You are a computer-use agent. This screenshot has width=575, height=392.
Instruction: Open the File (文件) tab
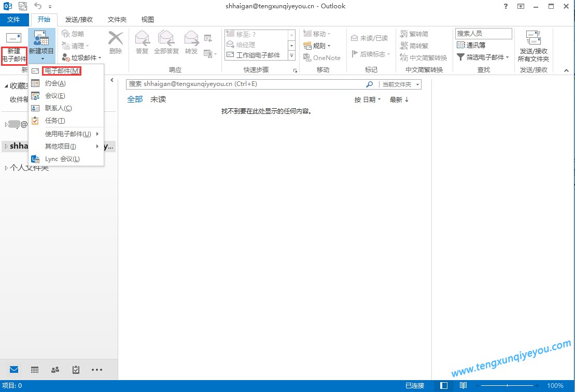click(x=13, y=19)
